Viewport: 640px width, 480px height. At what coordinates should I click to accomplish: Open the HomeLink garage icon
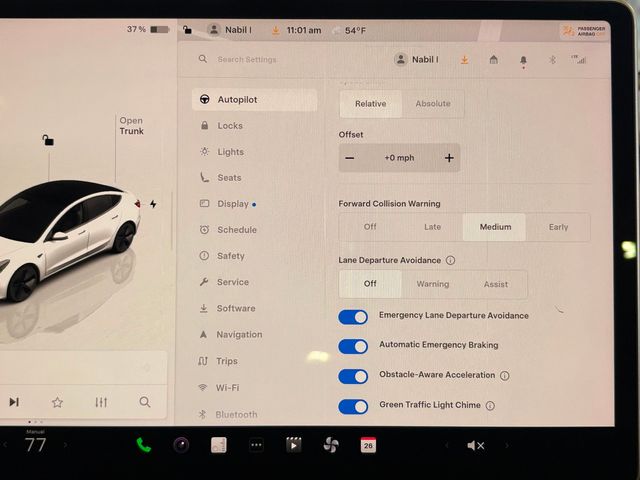click(493, 60)
